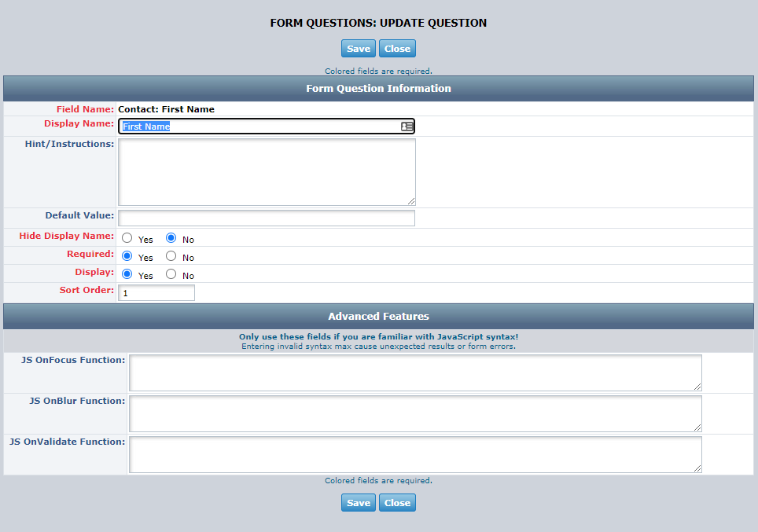Image resolution: width=758 pixels, height=532 pixels.
Task: Click the 'JS OnValidate Function:' label
Action: click(x=67, y=442)
